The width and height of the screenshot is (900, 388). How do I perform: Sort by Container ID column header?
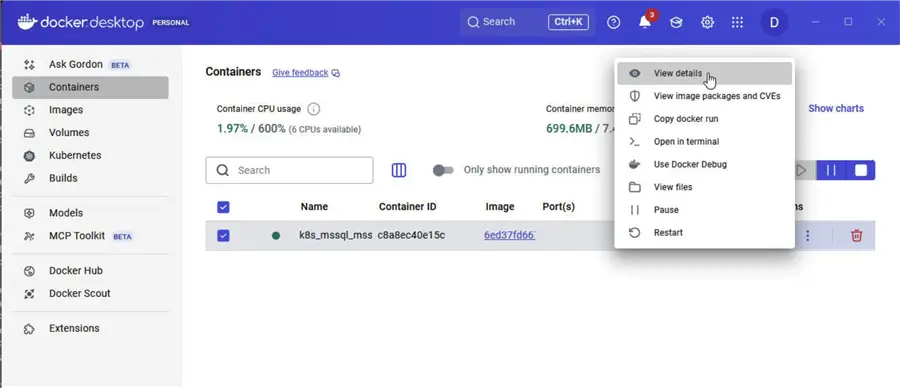408,207
